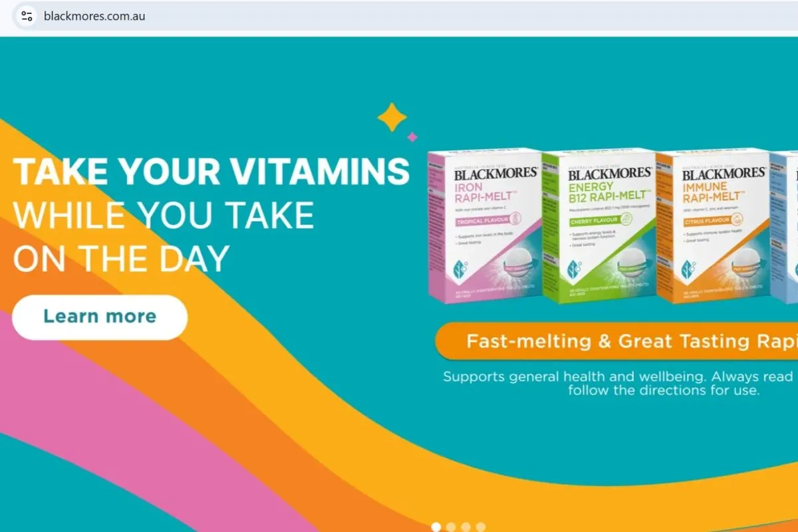Click the partially visible blue product box
Image resolution: width=798 pixels, height=532 pixels.
click(784, 226)
